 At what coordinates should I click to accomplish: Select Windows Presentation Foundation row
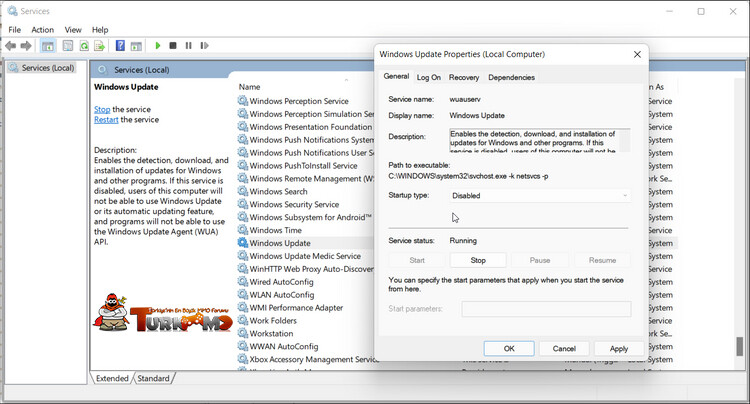pos(305,127)
